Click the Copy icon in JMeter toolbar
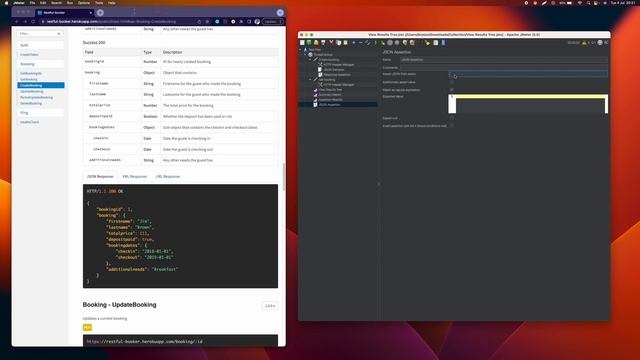This screenshot has width=640, height=360. pos(338,42)
